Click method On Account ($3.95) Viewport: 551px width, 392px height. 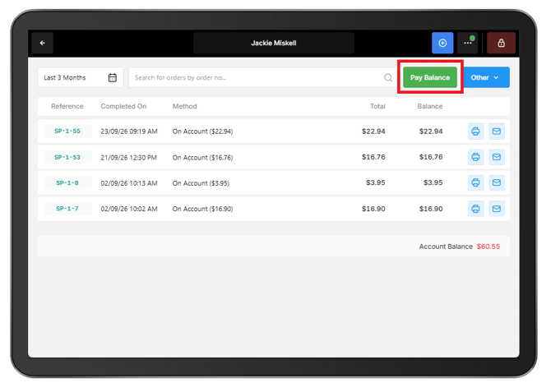201,183
